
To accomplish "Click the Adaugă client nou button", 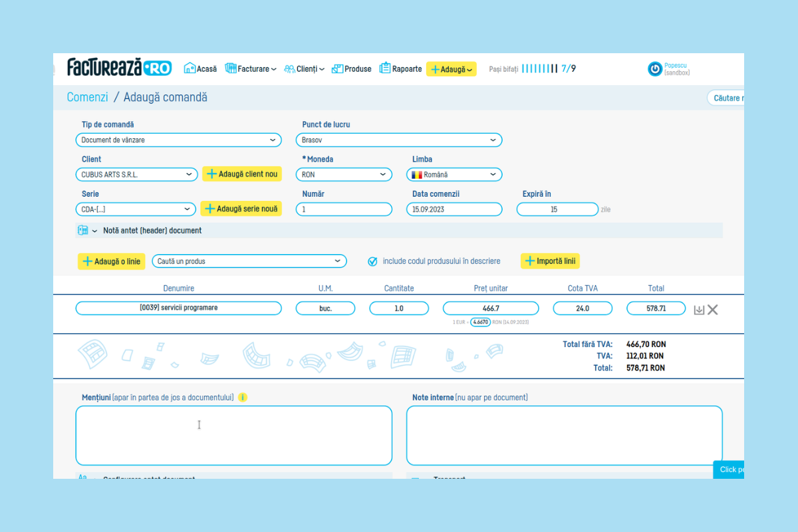I will coord(241,174).
